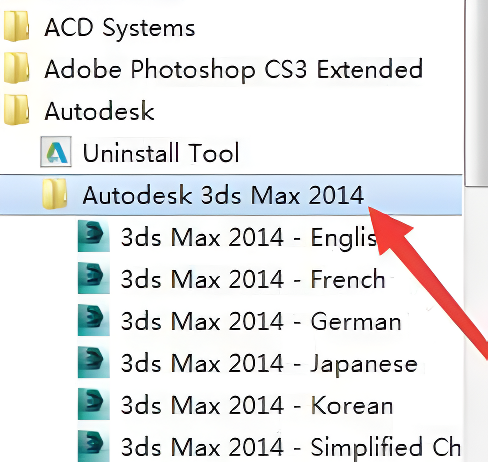Open the Uninstall Tool shortcut
Viewport: 488px width, 462px height.
click(161, 153)
